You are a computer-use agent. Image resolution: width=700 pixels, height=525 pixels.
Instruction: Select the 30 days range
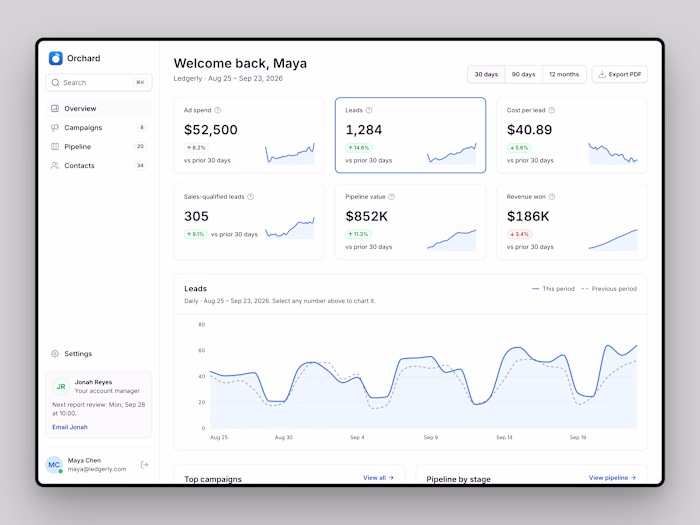click(x=486, y=74)
